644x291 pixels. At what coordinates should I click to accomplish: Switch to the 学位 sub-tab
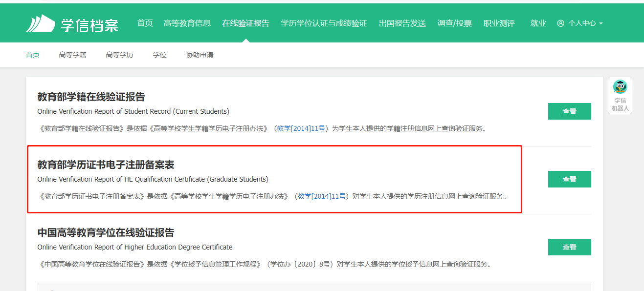[x=159, y=55]
